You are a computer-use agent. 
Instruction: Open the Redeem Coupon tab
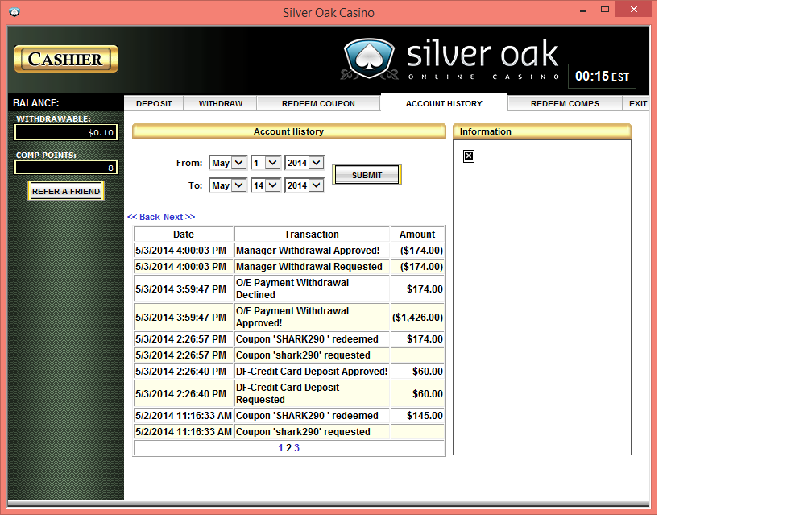[x=318, y=104]
